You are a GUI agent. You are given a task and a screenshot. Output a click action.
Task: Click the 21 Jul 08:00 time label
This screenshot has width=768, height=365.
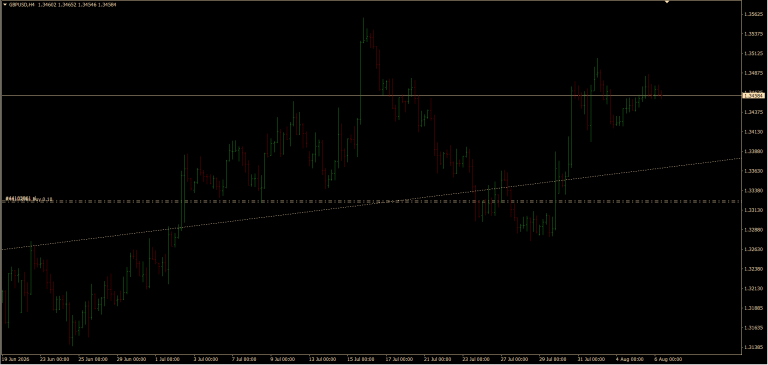point(437,359)
